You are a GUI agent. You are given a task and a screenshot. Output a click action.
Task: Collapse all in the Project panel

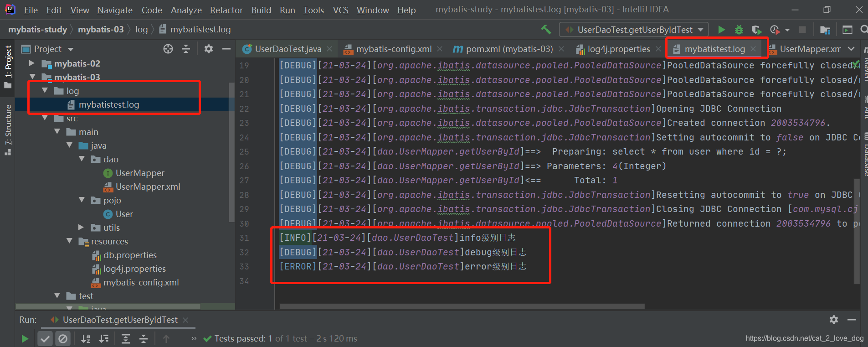tap(186, 49)
